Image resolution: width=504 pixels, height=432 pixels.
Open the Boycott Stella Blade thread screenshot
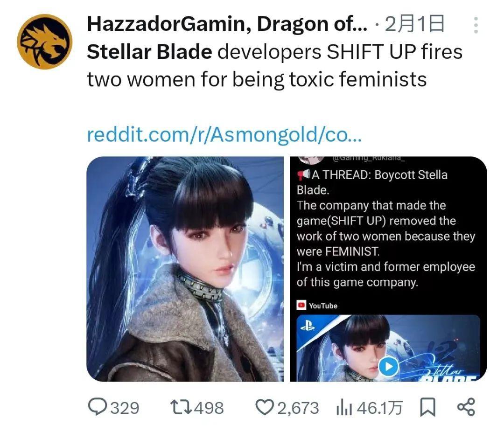388,269
